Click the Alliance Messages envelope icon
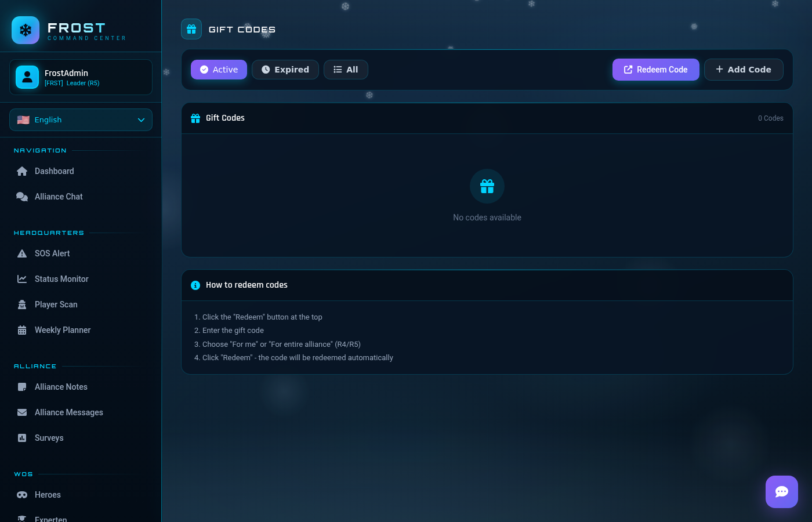The width and height of the screenshot is (812, 522). click(22, 412)
